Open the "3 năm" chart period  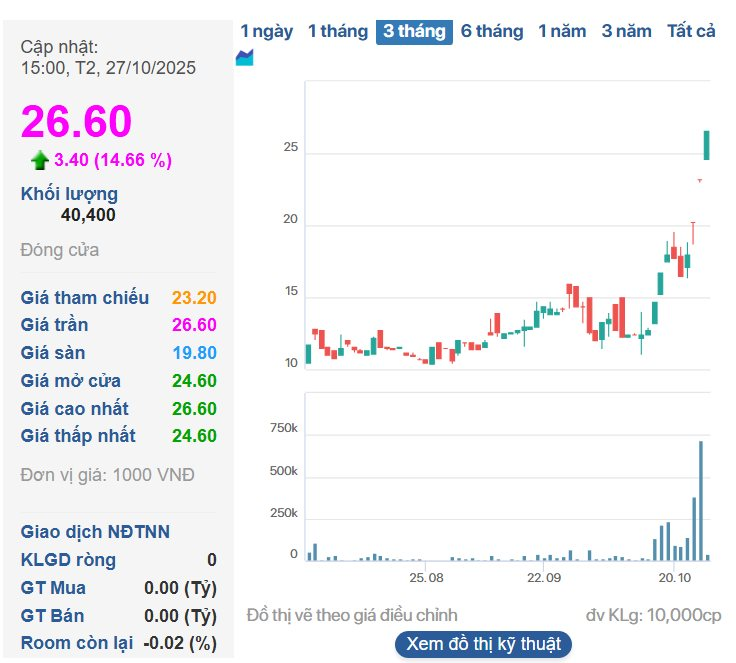[626, 31]
